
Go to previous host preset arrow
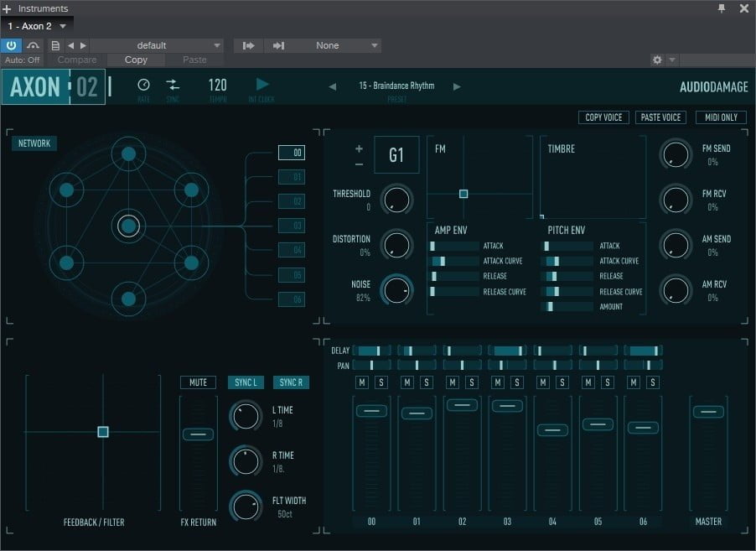point(71,45)
